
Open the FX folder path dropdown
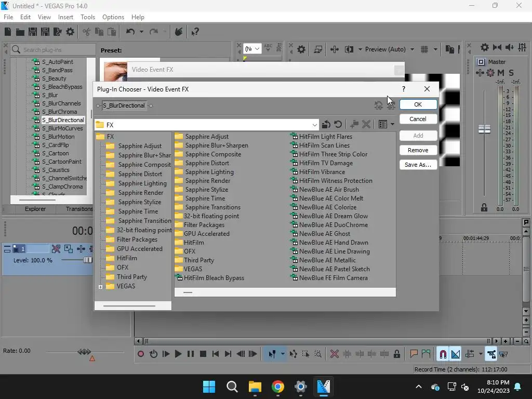coord(314,125)
